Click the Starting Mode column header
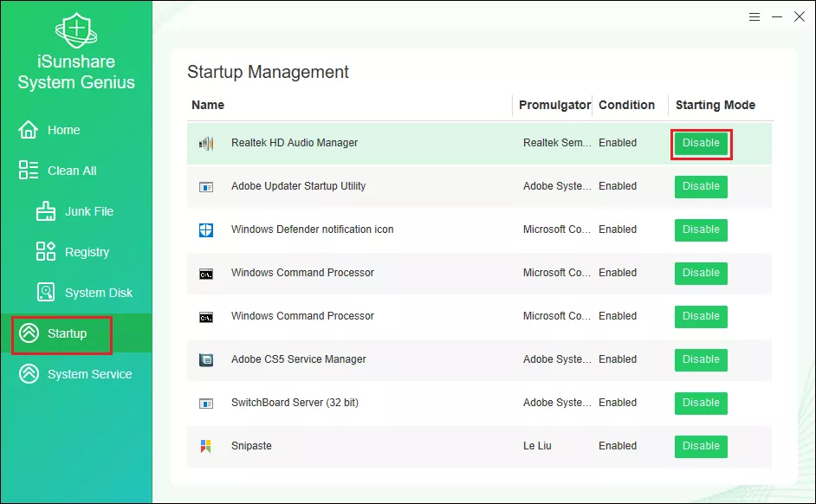The height and width of the screenshot is (504, 816). tap(715, 105)
